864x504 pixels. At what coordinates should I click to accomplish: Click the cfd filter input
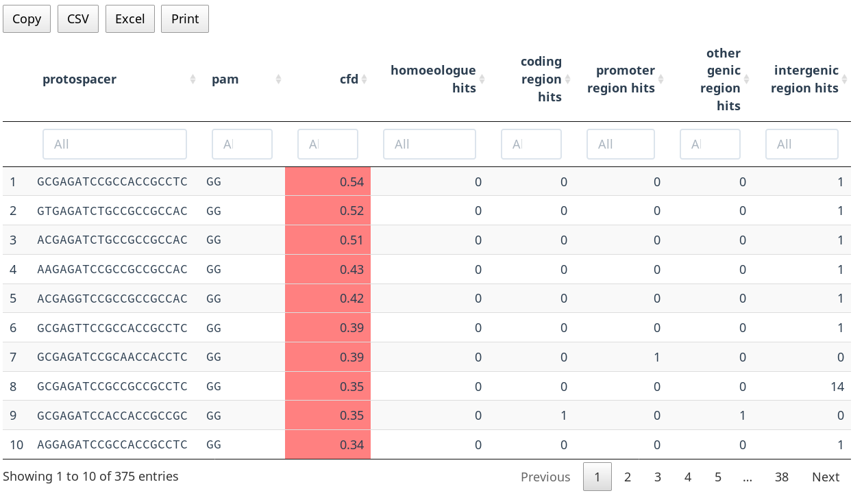328,144
